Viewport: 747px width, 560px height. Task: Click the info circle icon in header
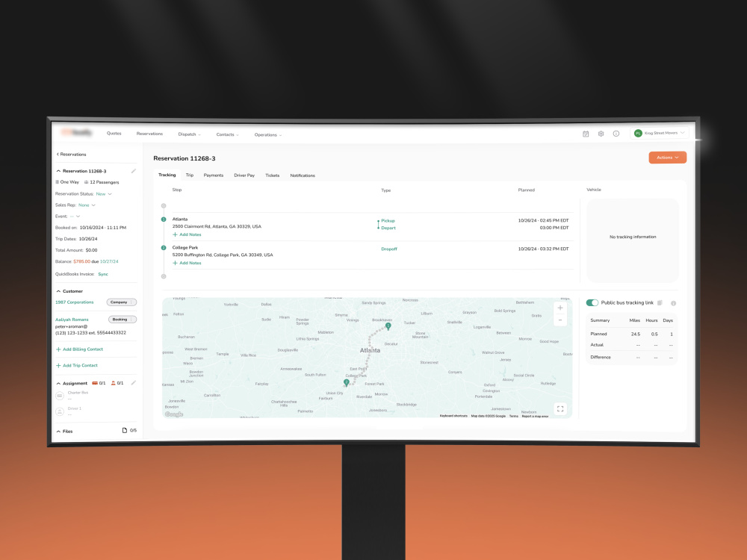(x=616, y=134)
